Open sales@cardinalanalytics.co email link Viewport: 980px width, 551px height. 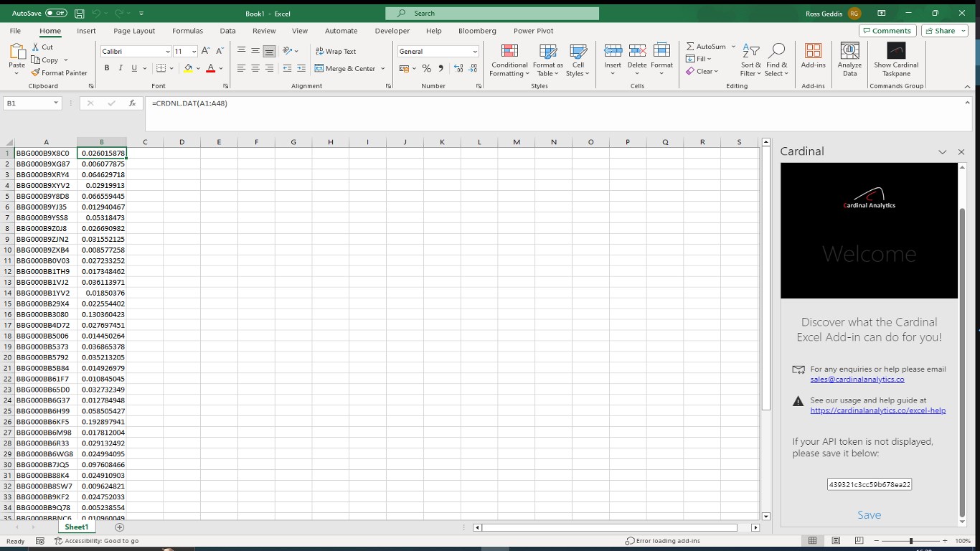(x=857, y=380)
